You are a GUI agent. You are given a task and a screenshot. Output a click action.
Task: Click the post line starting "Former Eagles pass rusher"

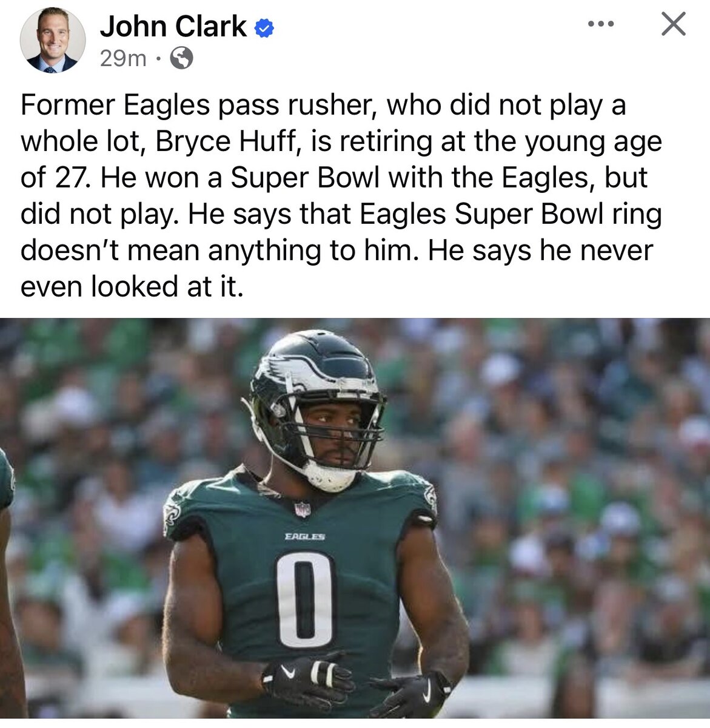(x=323, y=105)
